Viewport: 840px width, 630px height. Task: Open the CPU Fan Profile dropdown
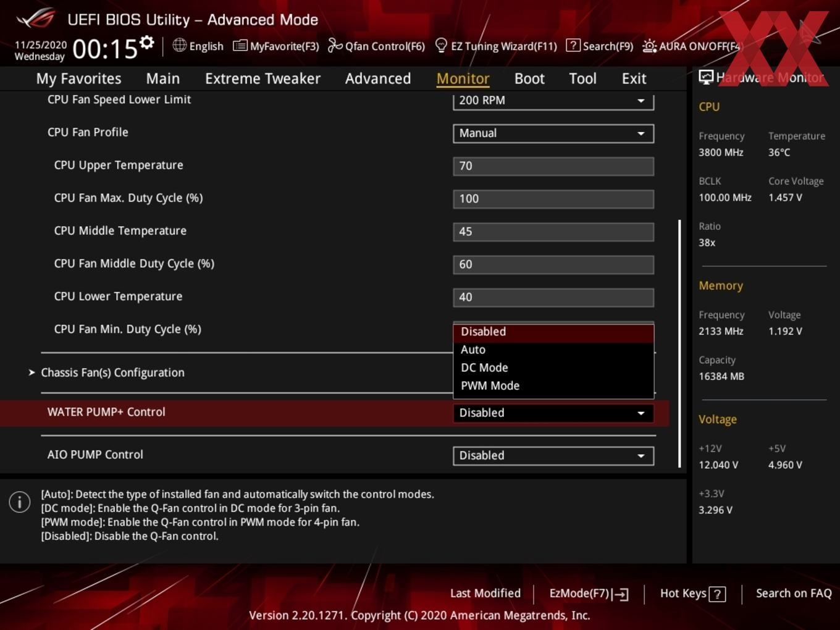553,133
